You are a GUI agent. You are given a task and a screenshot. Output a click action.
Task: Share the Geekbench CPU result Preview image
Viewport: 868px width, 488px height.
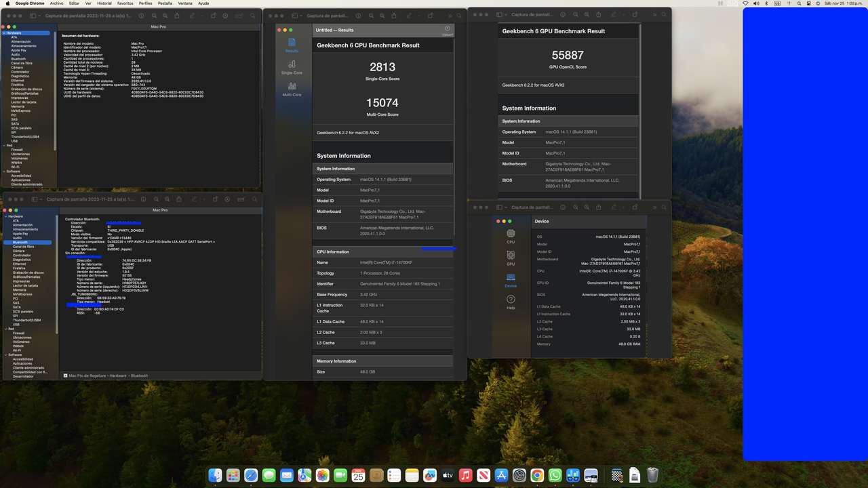click(x=394, y=16)
